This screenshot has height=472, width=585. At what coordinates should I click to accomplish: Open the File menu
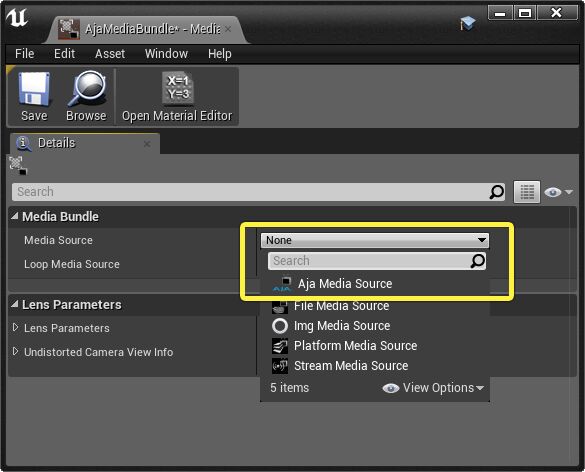25,54
